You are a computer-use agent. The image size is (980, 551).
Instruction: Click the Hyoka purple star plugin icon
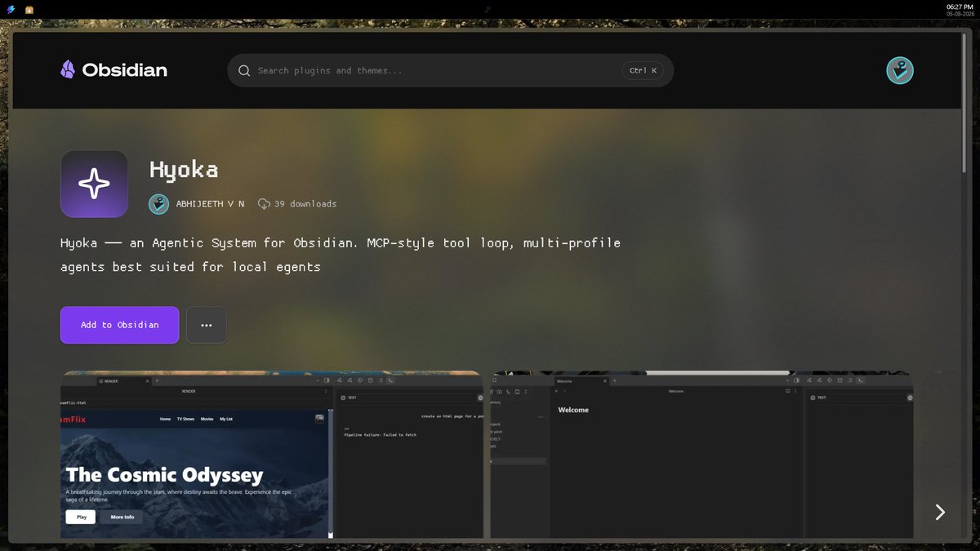(94, 184)
